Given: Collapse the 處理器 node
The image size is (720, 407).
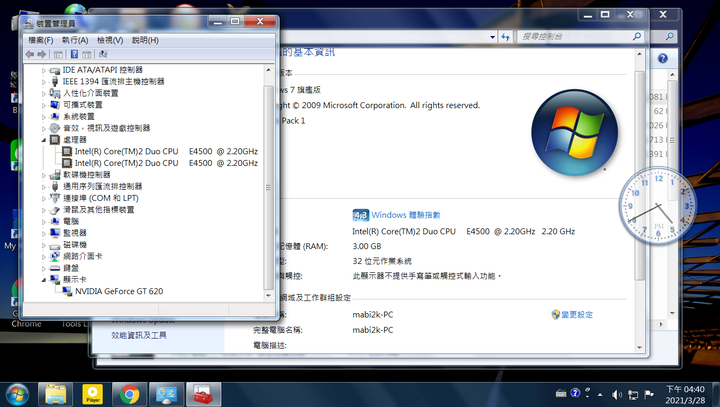Looking at the screenshot, I should (x=44, y=140).
